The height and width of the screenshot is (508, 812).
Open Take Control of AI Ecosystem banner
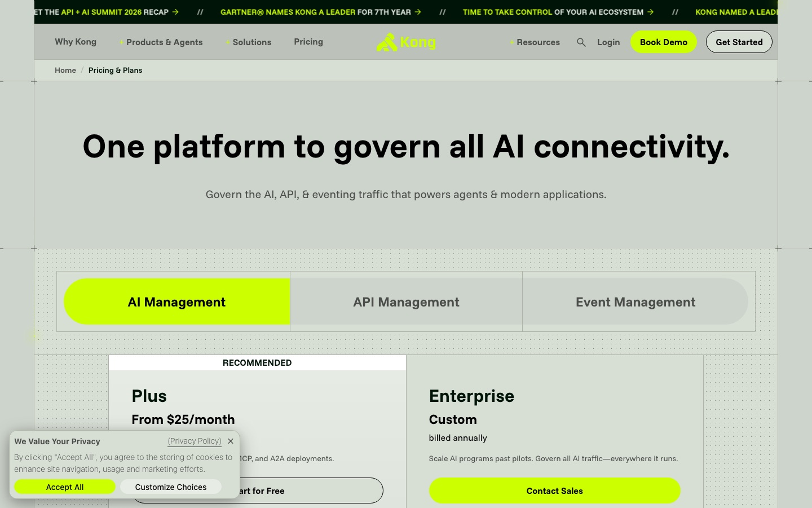tap(558, 12)
